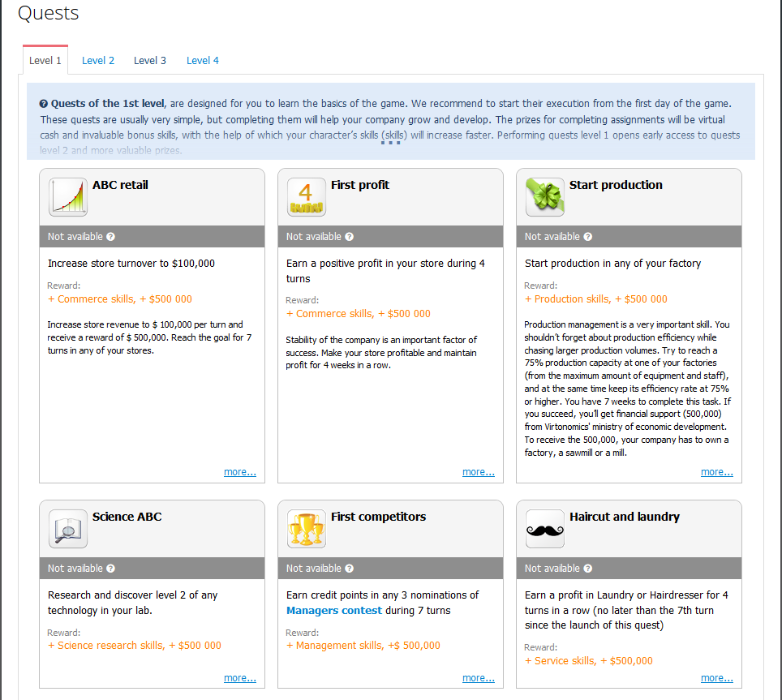
Task: Open more... link in First profit card
Action: 479,471
